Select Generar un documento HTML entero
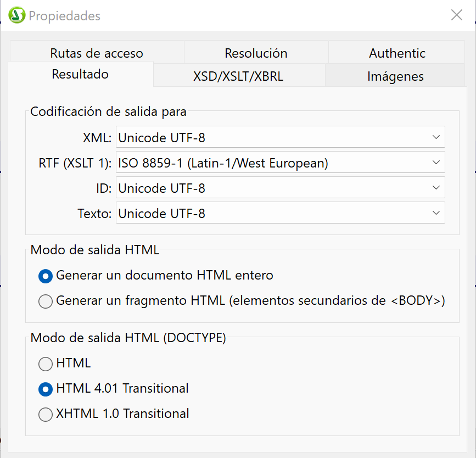 click(x=46, y=276)
